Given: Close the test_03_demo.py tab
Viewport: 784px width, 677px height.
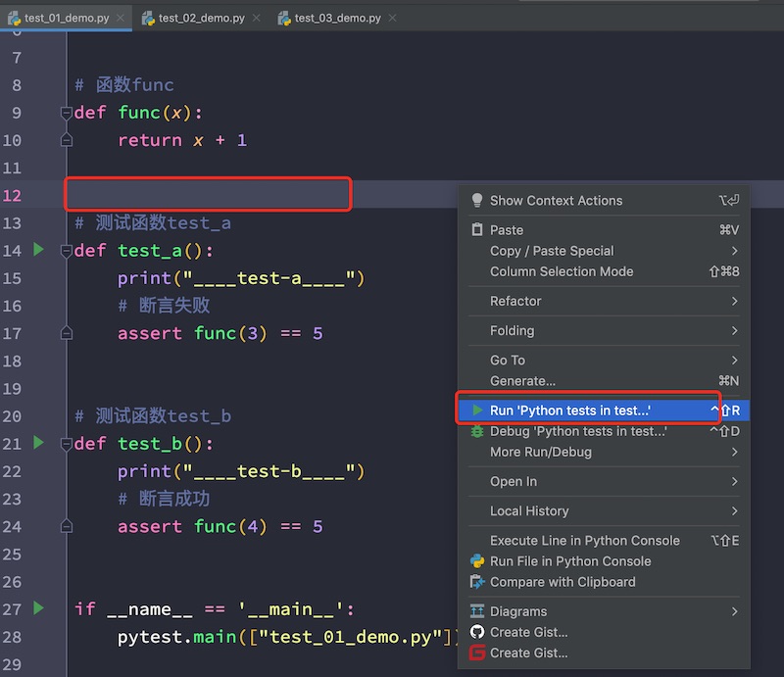Looking at the screenshot, I should point(393,18).
